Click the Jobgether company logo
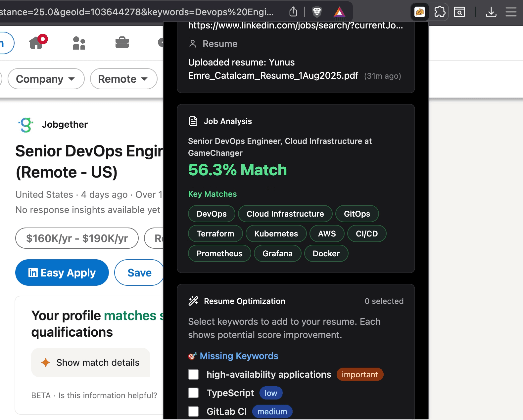The height and width of the screenshot is (420, 523). coord(26,125)
